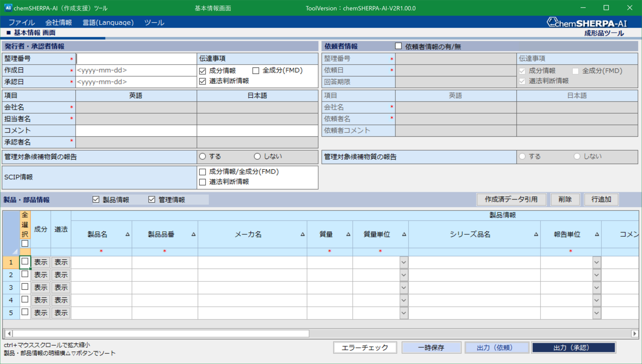Screen dimensions: 642x364
Task: Open the ファイル menu
Action: pos(20,23)
